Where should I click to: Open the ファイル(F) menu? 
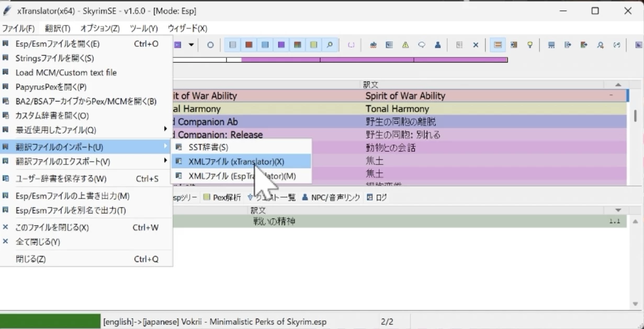pos(18,28)
